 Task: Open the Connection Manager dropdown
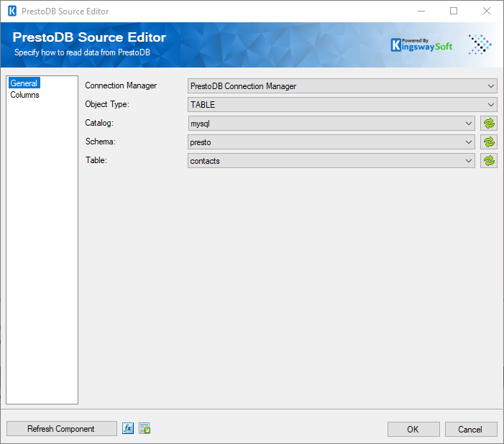point(342,86)
